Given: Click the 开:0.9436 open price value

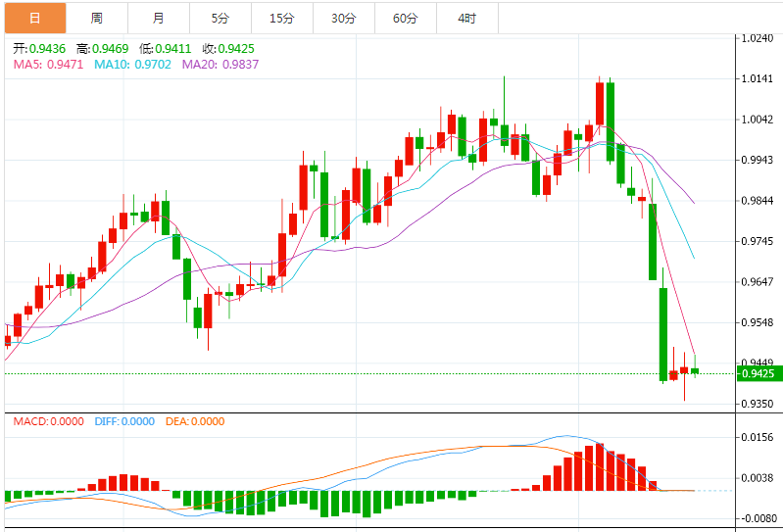Looking at the screenshot, I should click(x=39, y=48).
